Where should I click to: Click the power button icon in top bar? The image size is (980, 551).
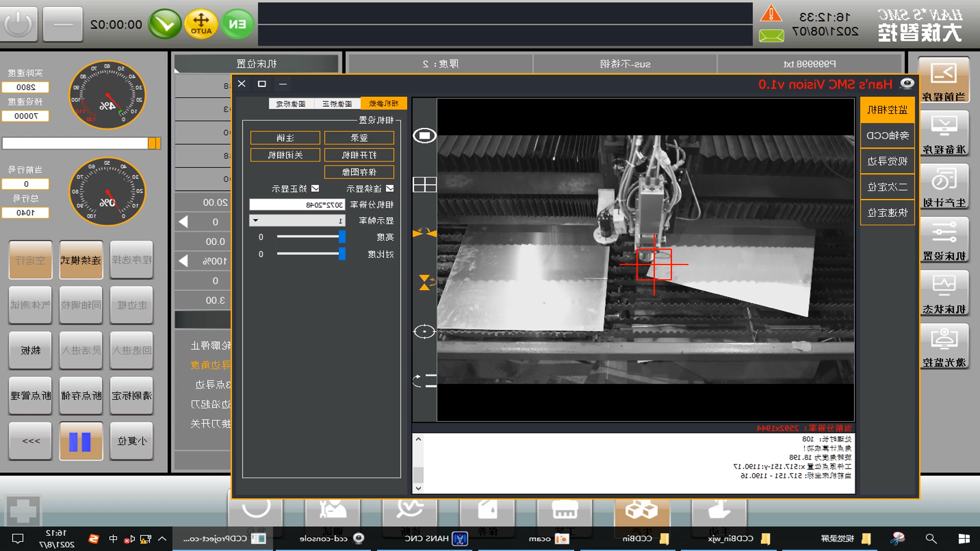click(19, 24)
